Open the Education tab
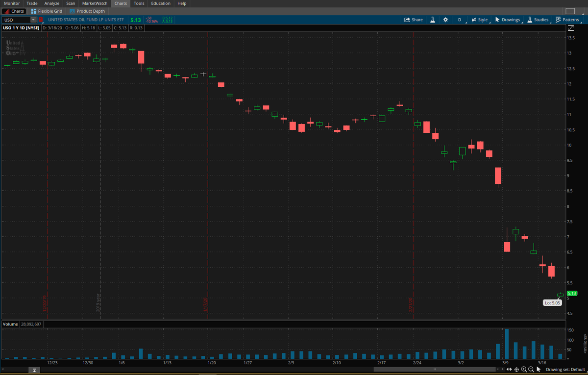The height and width of the screenshot is (375, 588). [x=161, y=3]
